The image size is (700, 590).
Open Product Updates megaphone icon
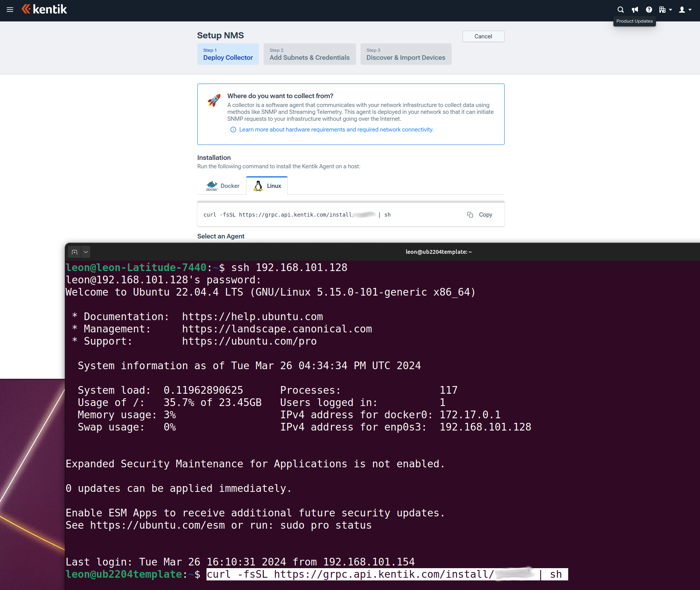[x=635, y=10]
